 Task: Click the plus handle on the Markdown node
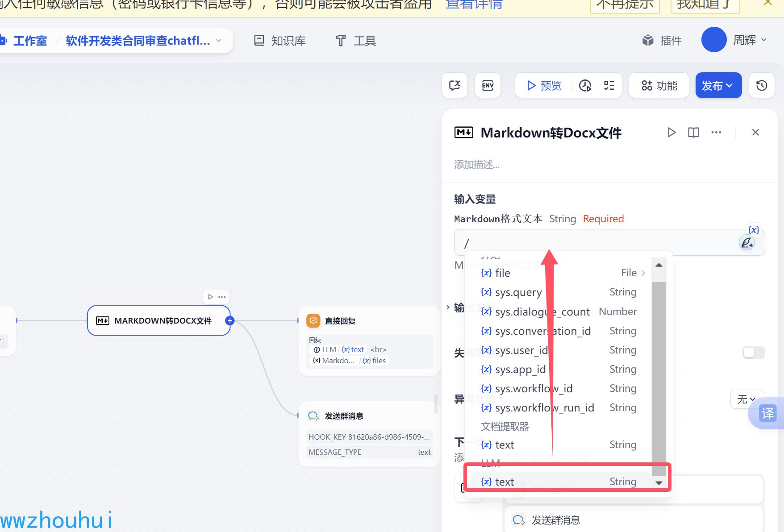(x=230, y=320)
